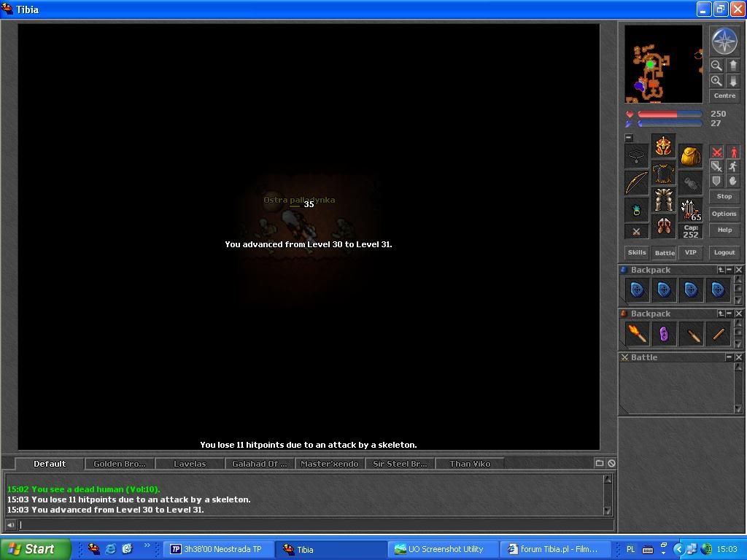This screenshot has width=747, height=560.
Task: Toggle chat volume say mode button
Action: point(10,525)
